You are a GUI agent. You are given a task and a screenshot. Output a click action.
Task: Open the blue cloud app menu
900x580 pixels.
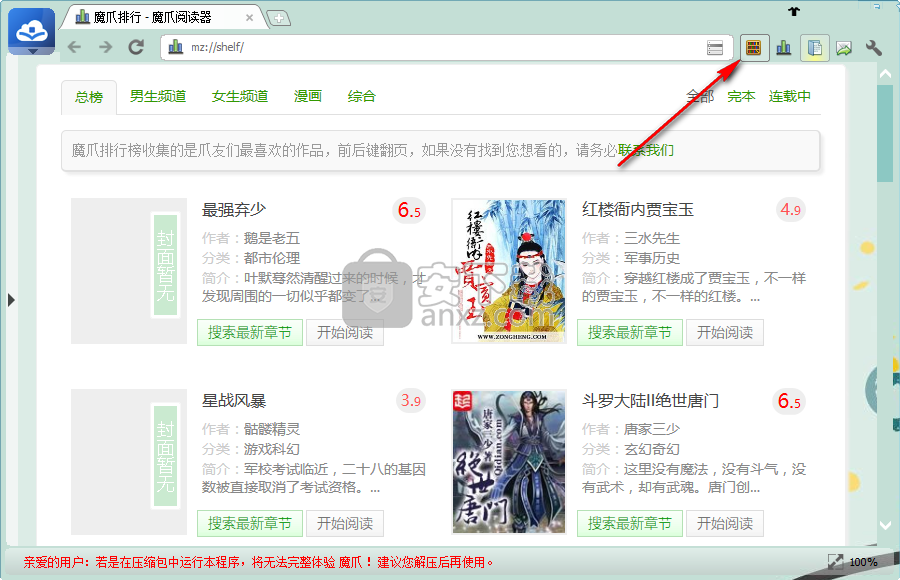pyautogui.click(x=31, y=31)
